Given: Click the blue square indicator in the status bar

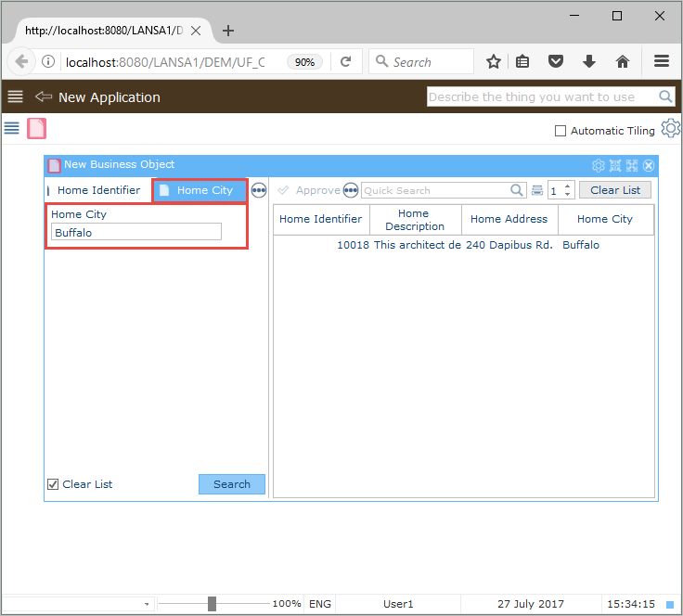Looking at the screenshot, I should tap(670, 604).
